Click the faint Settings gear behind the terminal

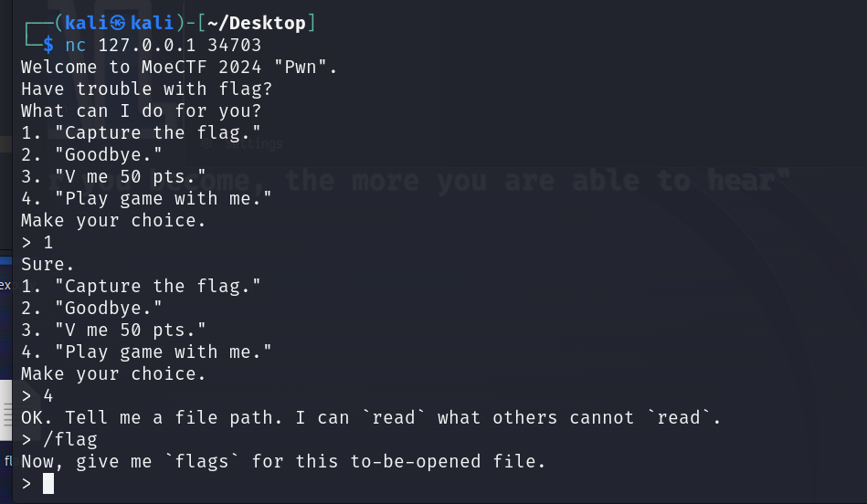(206, 143)
